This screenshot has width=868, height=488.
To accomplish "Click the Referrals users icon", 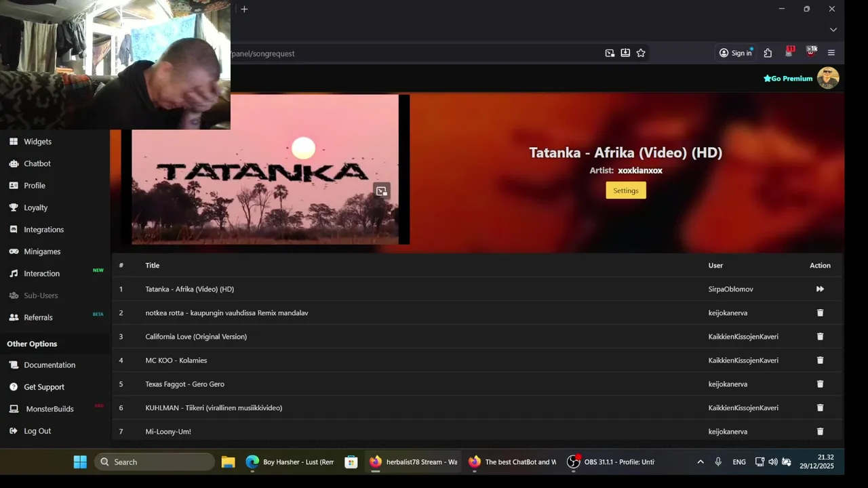I will (14, 317).
